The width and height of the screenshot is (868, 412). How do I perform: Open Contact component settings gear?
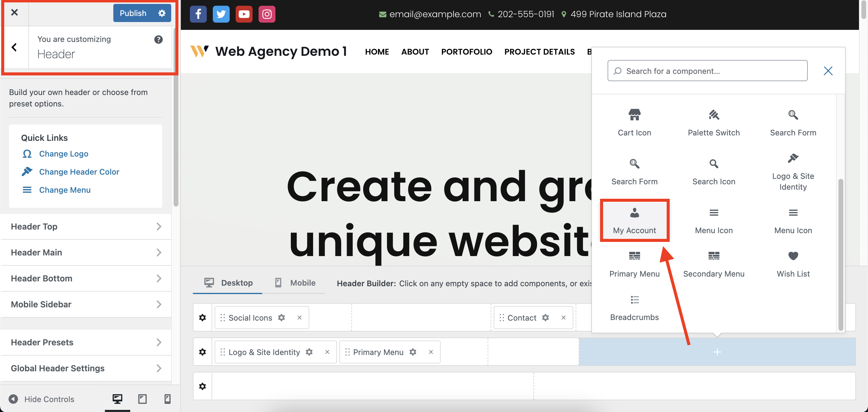(x=545, y=318)
